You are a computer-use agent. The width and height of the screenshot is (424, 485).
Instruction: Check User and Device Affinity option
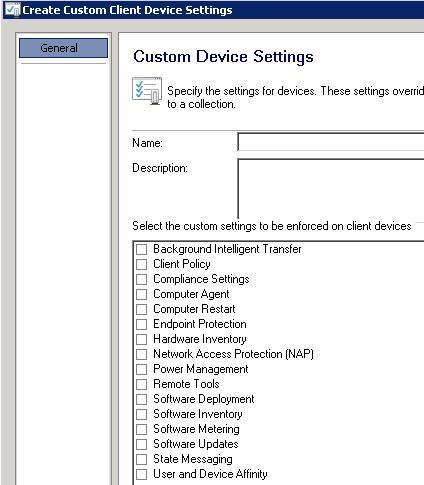[x=141, y=474]
